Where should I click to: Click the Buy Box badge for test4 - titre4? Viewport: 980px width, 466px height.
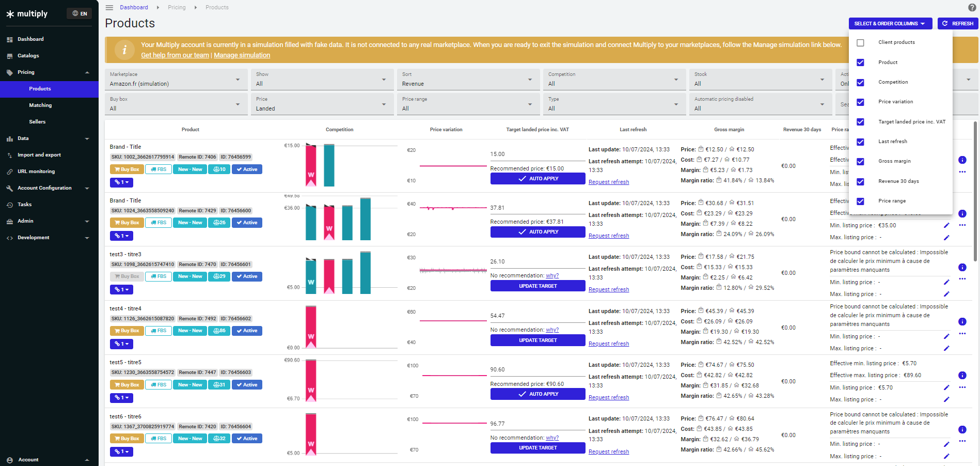point(127,331)
